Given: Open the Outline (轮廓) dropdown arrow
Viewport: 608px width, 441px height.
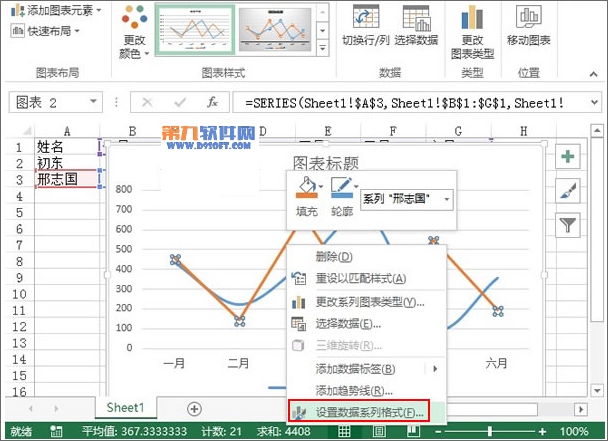Looking at the screenshot, I should coord(357,187).
